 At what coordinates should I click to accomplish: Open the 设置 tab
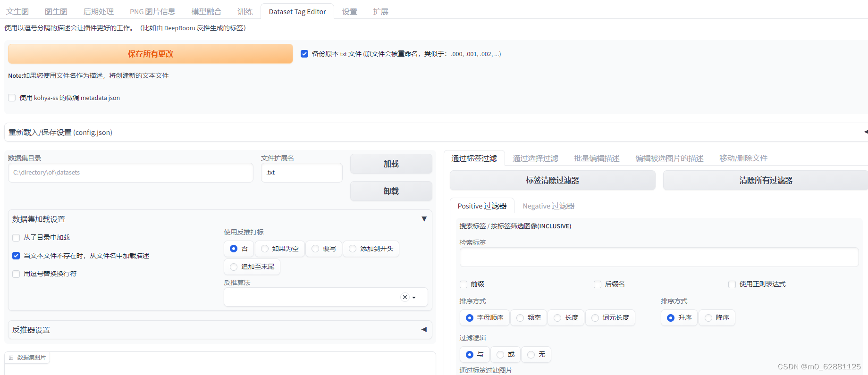pos(350,11)
